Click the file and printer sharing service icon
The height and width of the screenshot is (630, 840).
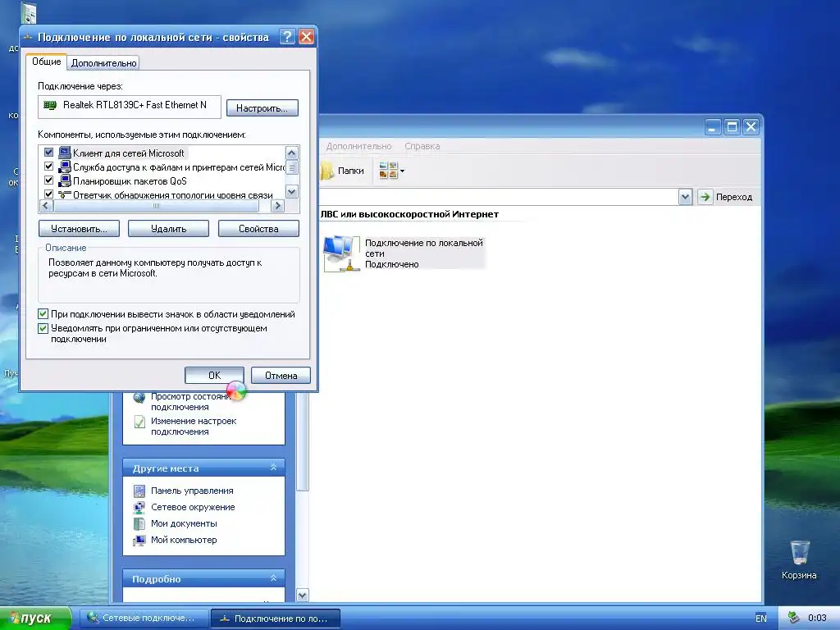point(64,167)
